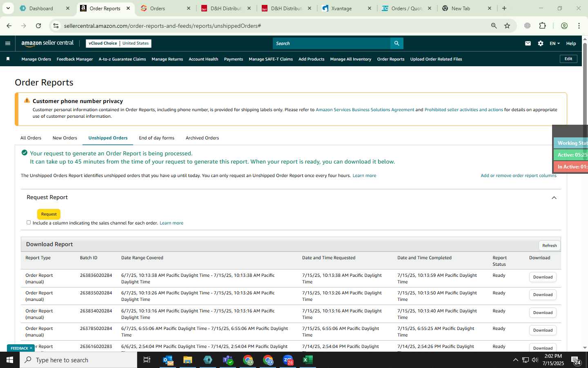Switch to New Orders tab

(x=65, y=138)
